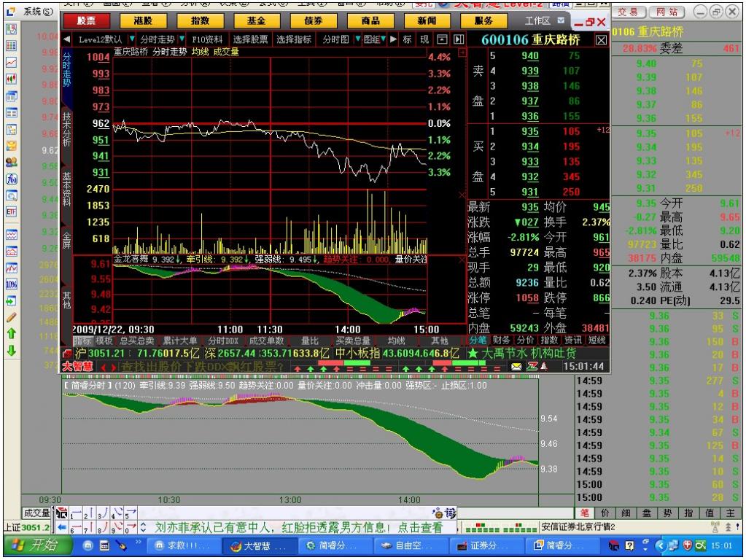Click the right-arrow play icon in chart toolbar
Image resolution: width=746 pixels, height=560 pixels.
[394, 39]
